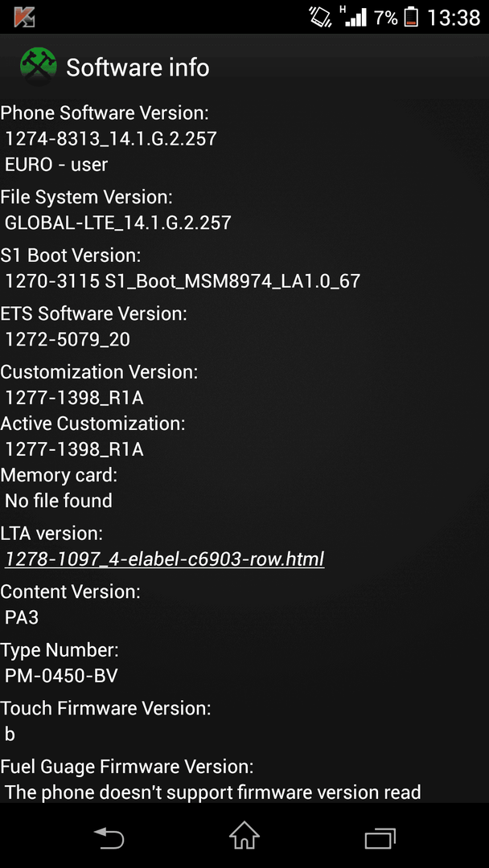This screenshot has width=489, height=868.
Task: Select the Type Number PM-0450-BV value
Action: (x=61, y=676)
